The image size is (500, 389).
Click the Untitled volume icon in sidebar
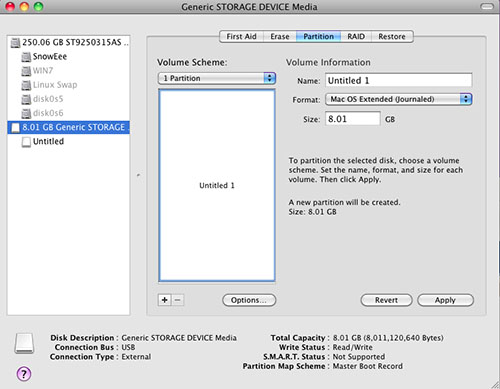click(x=26, y=142)
